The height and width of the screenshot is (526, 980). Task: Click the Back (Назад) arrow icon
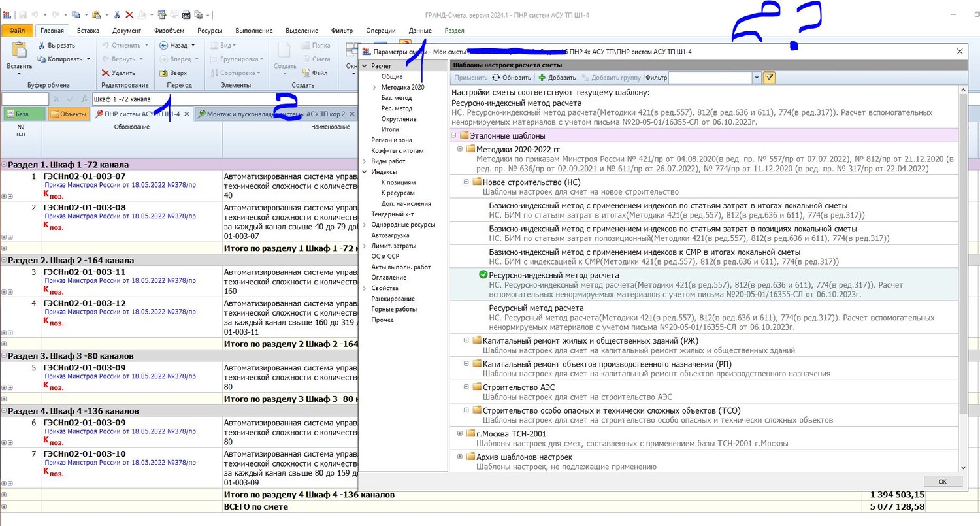click(x=163, y=46)
